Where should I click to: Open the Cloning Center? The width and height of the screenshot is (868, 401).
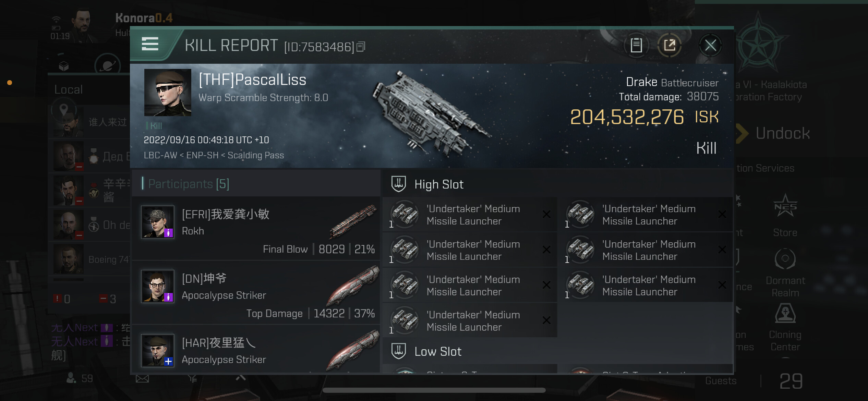(x=785, y=327)
